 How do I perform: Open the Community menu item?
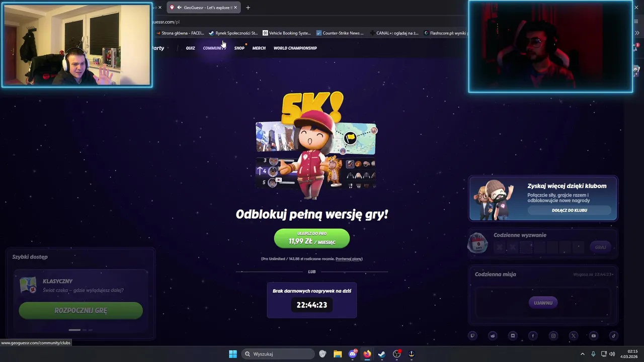(x=214, y=48)
